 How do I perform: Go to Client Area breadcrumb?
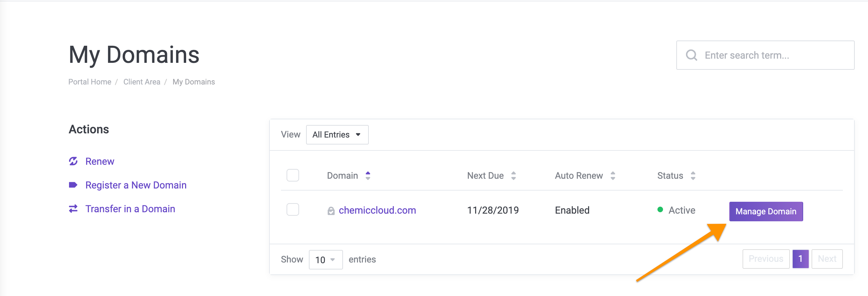[142, 82]
